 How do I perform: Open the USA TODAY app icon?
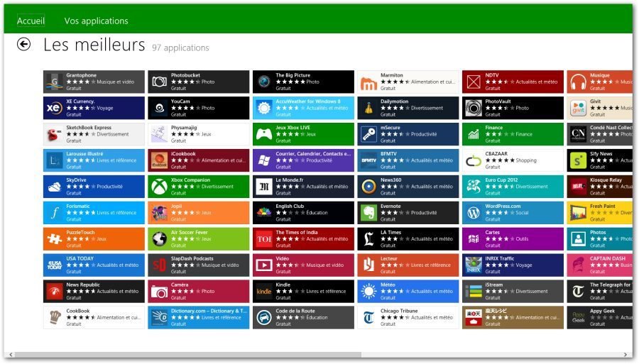pyautogui.click(x=54, y=265)
